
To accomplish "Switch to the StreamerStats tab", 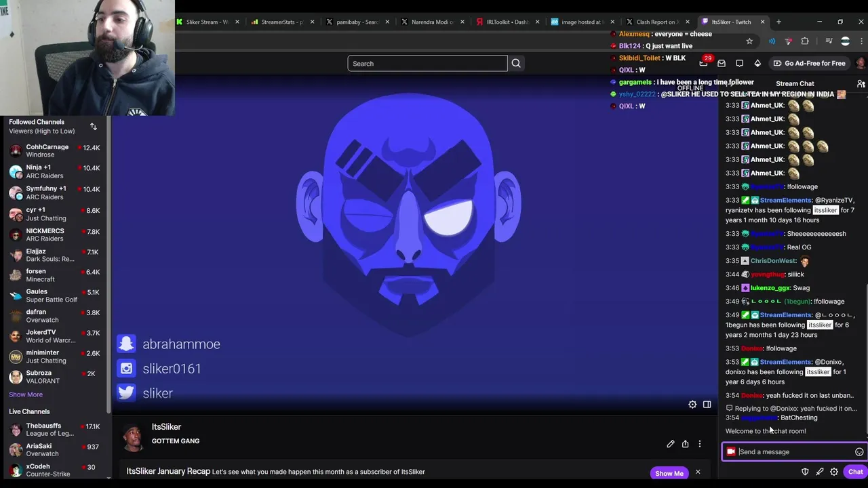I will click(x=282, y=22).
